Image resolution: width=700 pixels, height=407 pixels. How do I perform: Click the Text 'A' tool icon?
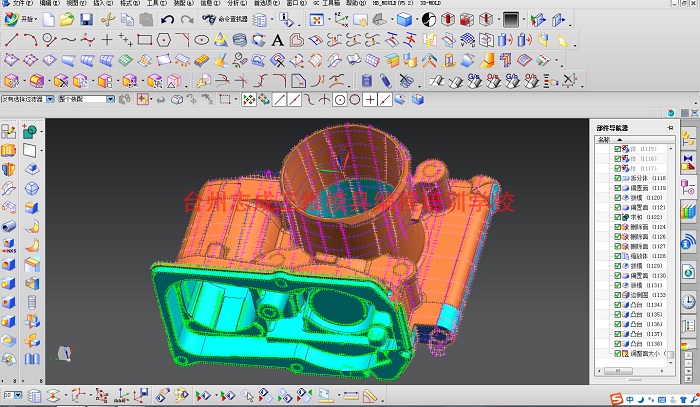click(278, 40)
